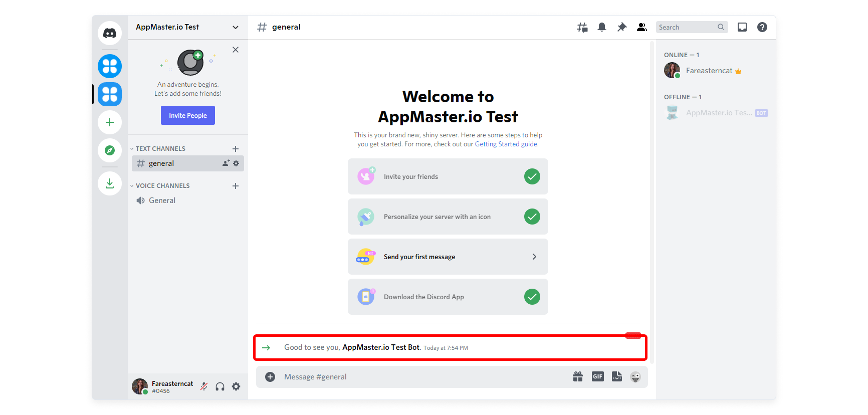Screen dimensions: 868x415
Task: Open the Getting Started guide link
Action: click(506, 144)
